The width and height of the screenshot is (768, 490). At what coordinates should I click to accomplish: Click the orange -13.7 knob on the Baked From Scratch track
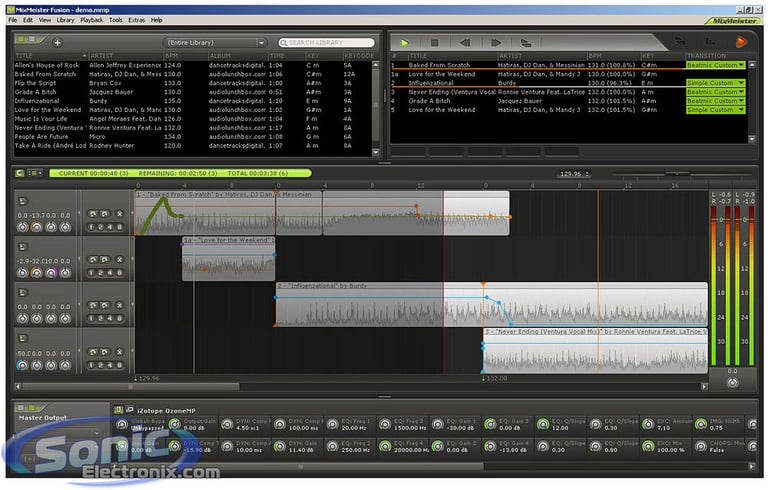(37, 227)
